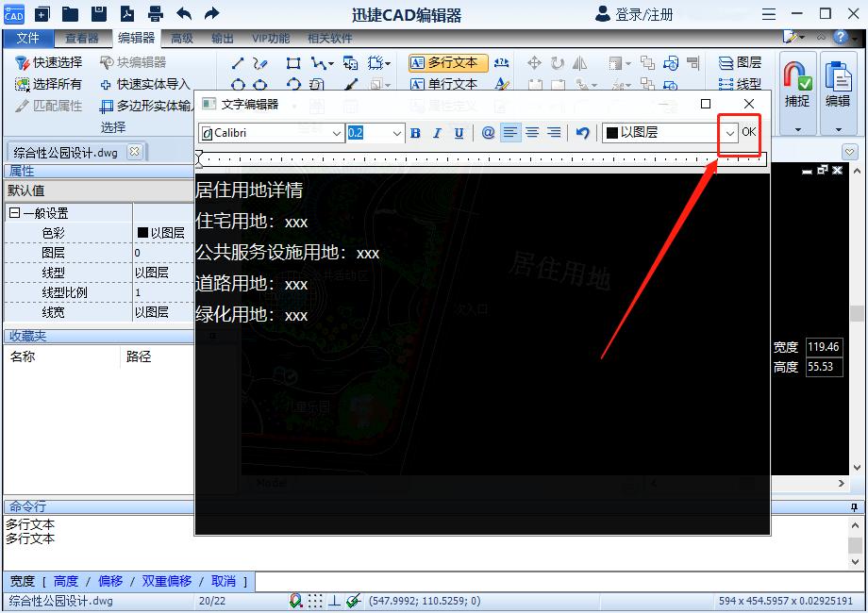Toggle Italic in text editor
This screenshot has width=868, height=613.
tap(438, 133)
